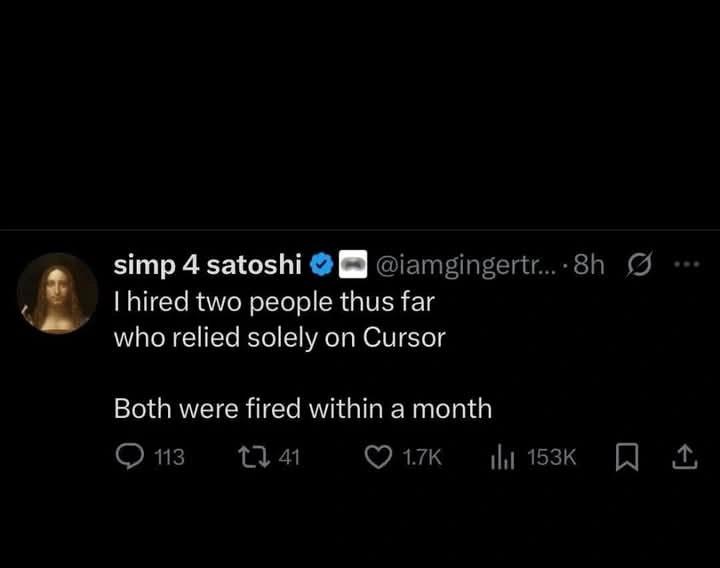The width and height of the screenshot is (720, 568).
Task: Click the share upload arrow icon
Action: click(683, 457)
